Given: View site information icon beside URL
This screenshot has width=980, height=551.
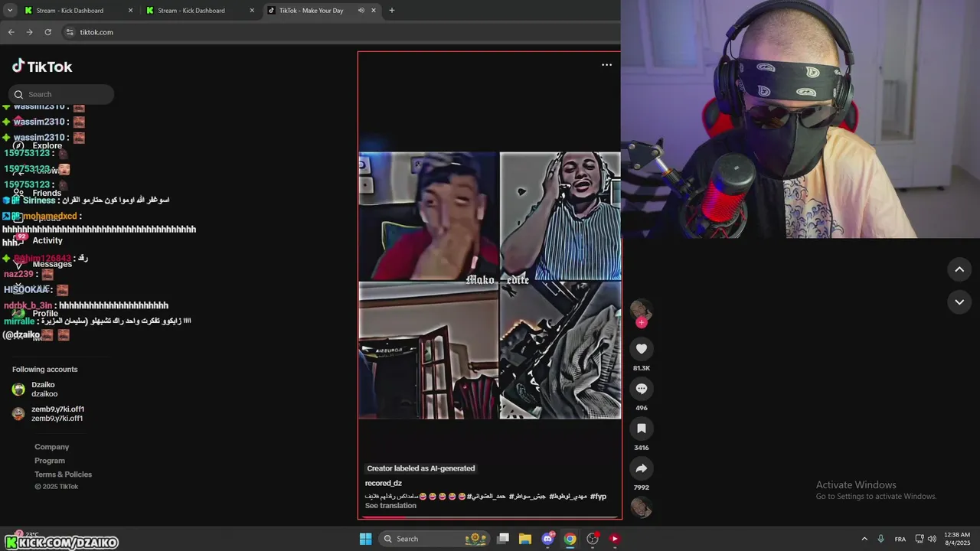Looking at the screenshot, I should 70,32.
